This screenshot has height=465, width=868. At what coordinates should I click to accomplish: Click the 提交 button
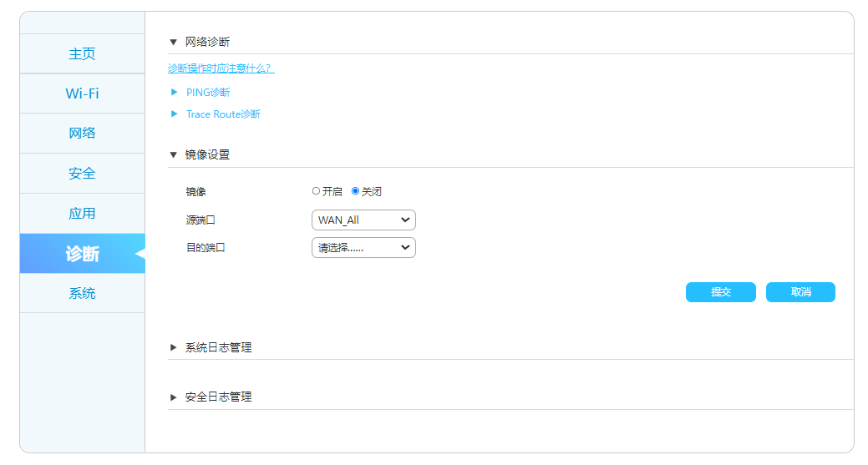[x=721, y=292]
